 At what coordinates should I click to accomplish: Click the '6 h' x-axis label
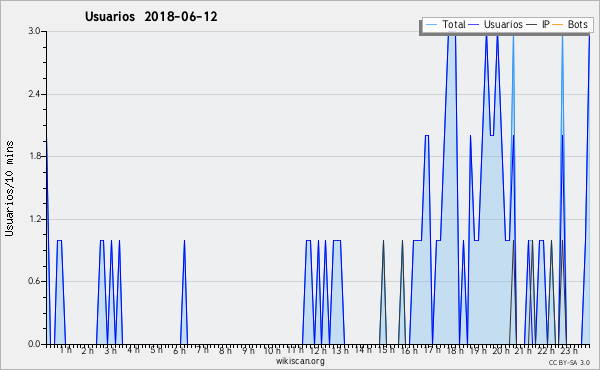(179, 350)
